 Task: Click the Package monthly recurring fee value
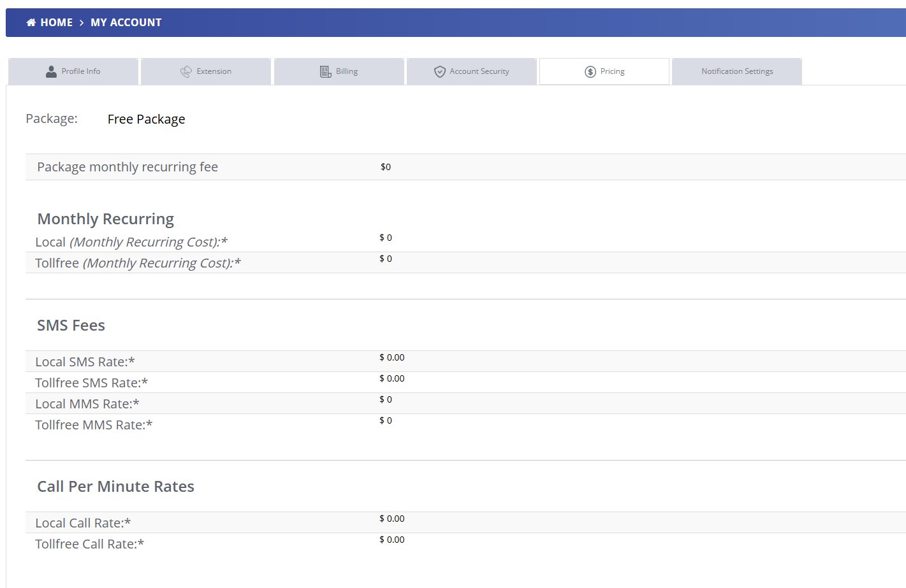[385, 166]
